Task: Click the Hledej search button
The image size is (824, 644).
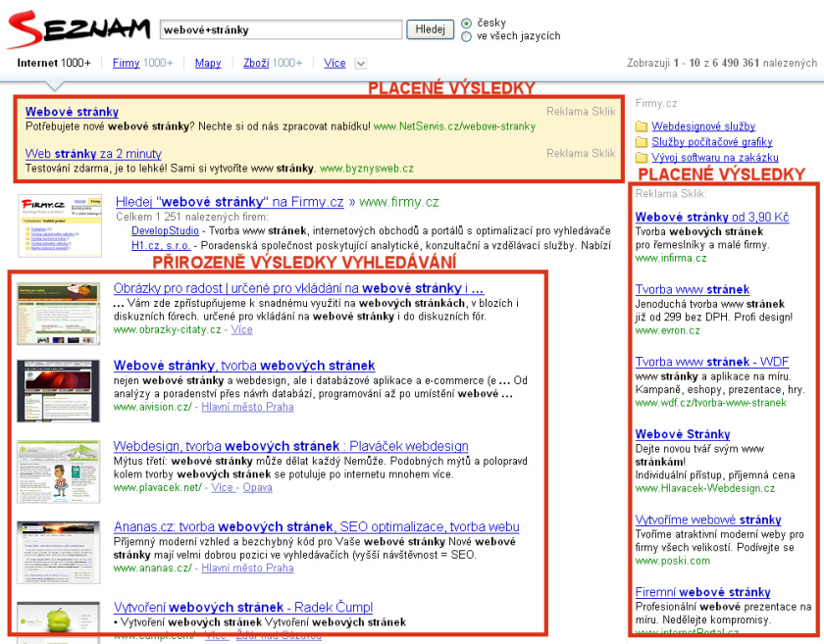Action: pyautogui.click(x=430, y=29)
